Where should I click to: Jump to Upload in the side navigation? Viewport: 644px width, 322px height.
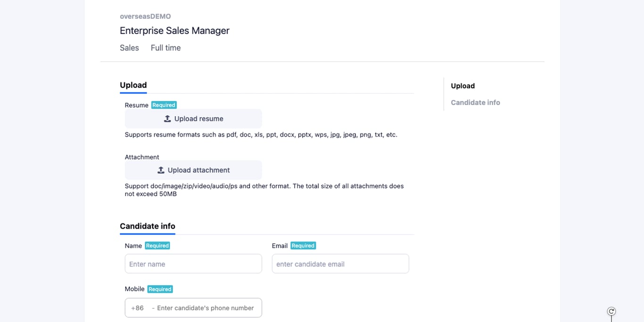coord(462,86)
